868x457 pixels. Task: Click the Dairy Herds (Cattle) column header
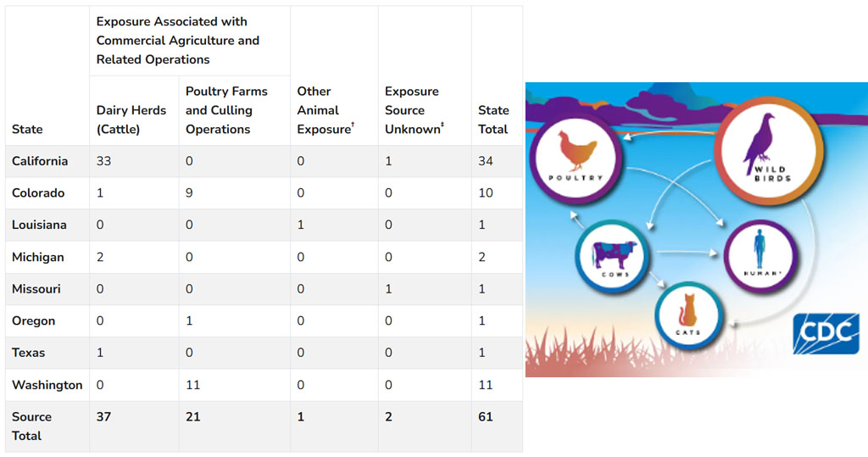131,120
